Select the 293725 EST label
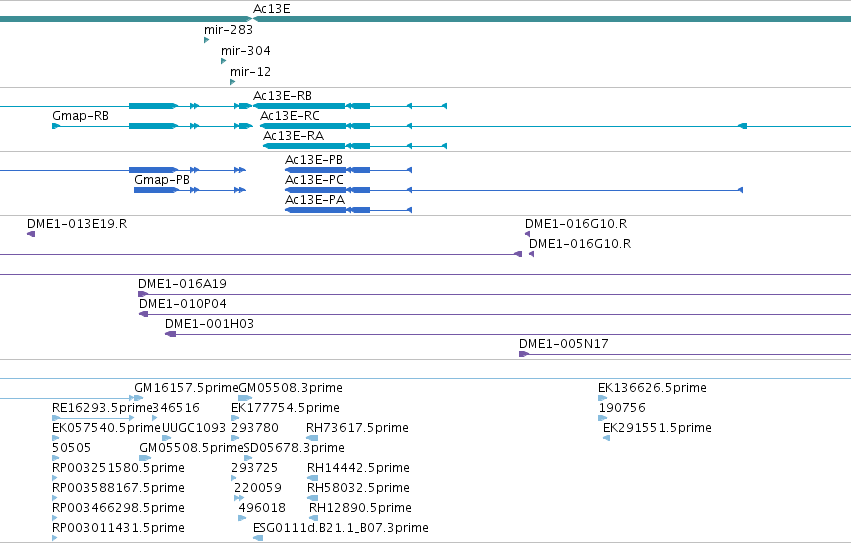 pyautogui.click(x=255, y=468)
